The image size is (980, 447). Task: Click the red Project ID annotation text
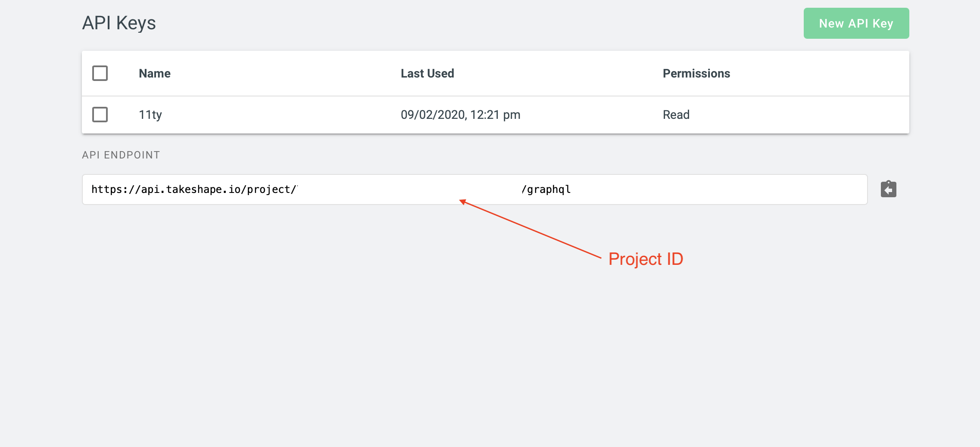(x=646, y=259)
